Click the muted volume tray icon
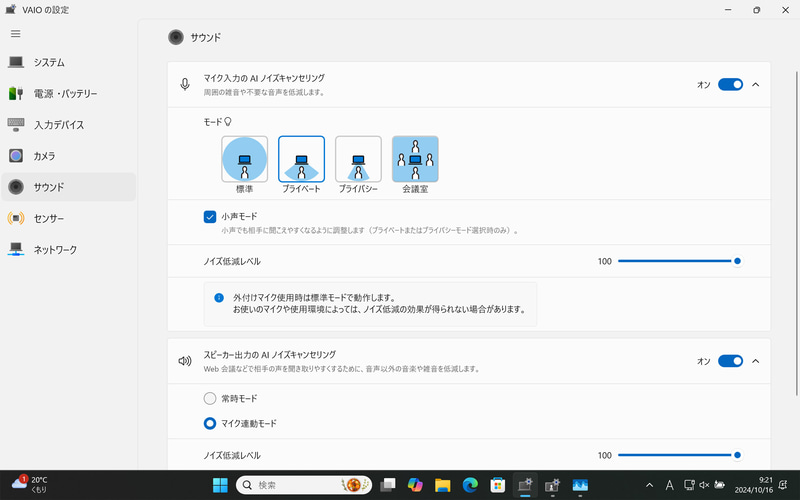The image size is (800, 500). 704,485
